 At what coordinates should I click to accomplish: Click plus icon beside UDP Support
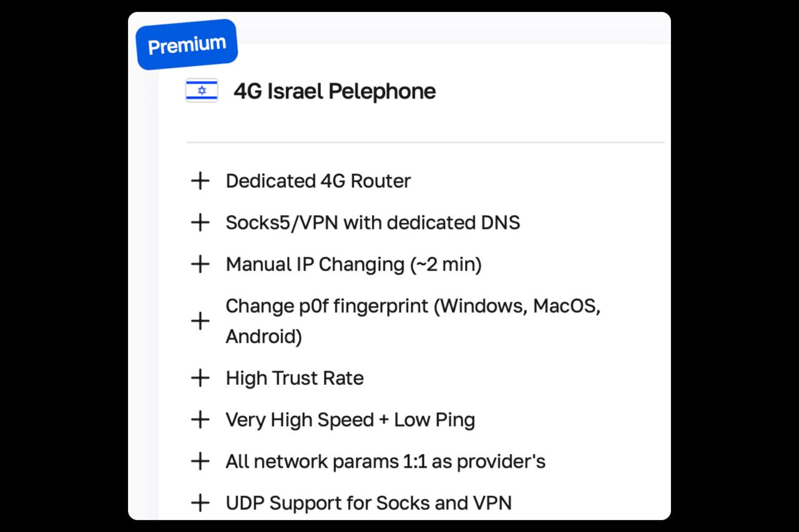pyautogui.click(x=200, y=503)
